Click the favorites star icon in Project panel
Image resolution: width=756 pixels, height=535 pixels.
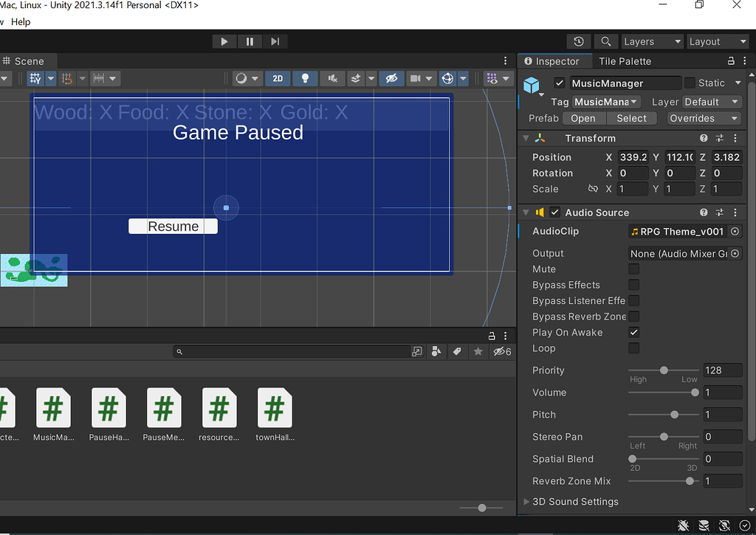[x=478, y=352]
